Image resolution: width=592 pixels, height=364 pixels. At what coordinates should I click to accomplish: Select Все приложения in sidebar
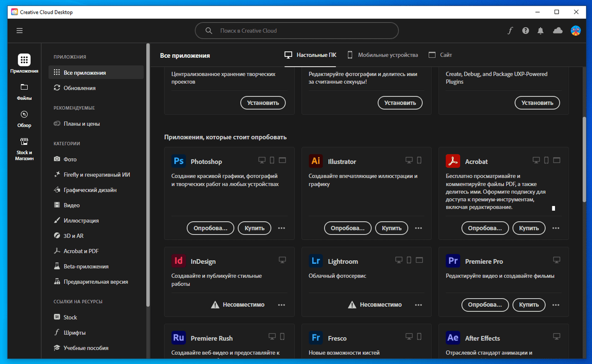pyautogui.click(x=96, y=73)
